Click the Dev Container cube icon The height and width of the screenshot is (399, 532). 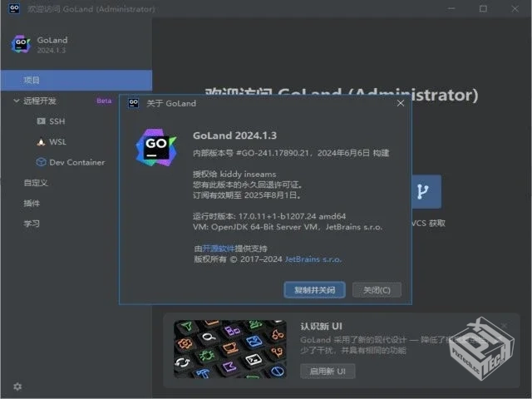click(41, 162)
